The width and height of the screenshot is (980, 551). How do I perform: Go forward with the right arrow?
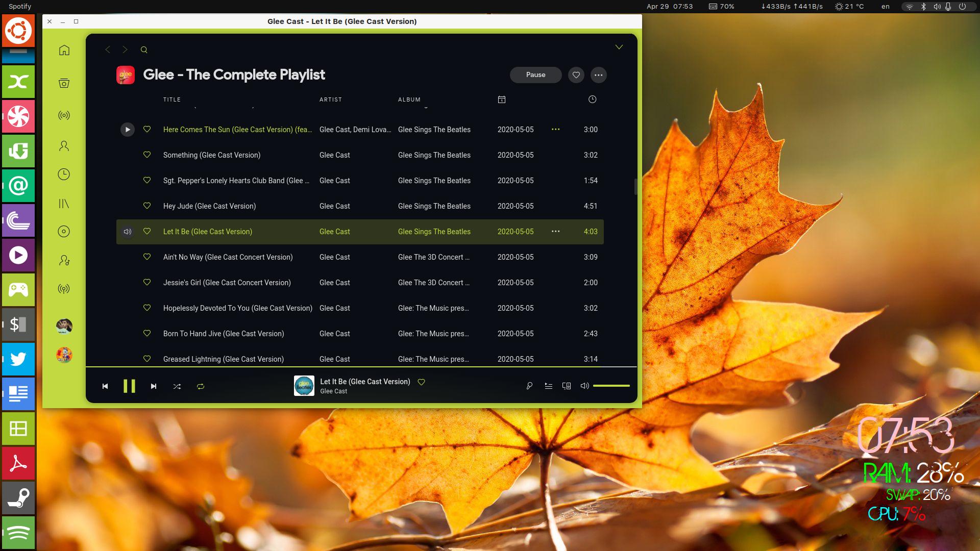(x=125, y=49)
